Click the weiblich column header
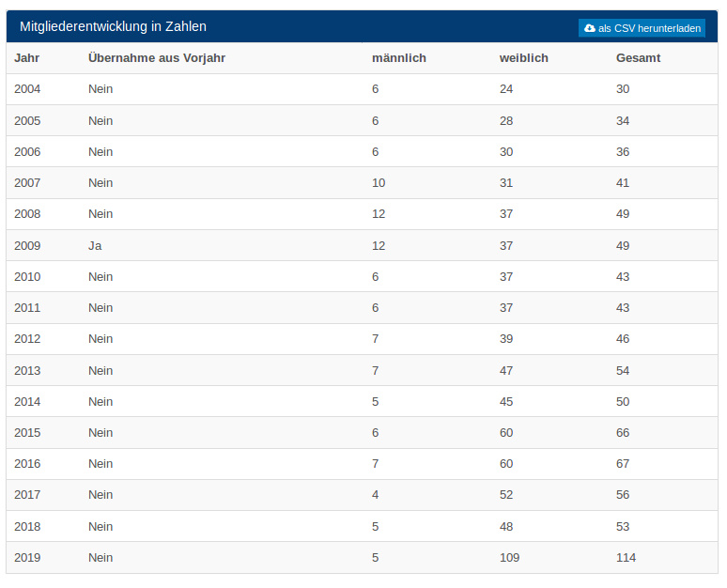Screen dimensions: 727x588 [x=523, y=58]
